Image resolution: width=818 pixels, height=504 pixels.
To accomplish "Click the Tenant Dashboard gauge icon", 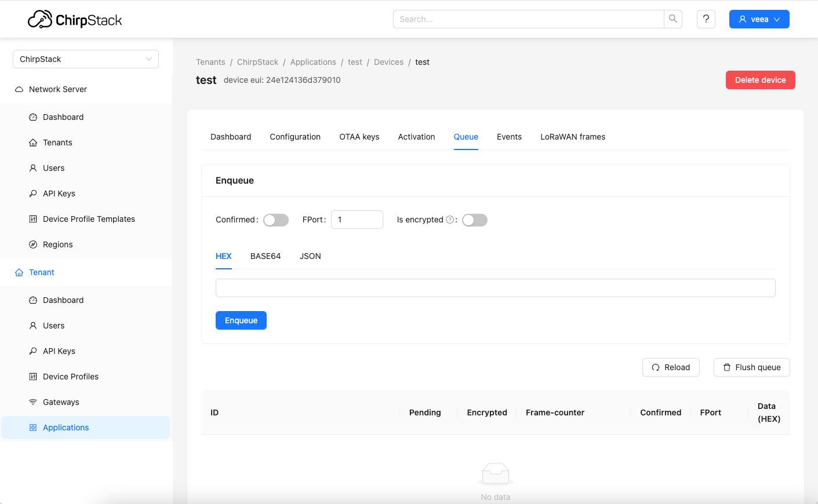I will 33,300.
